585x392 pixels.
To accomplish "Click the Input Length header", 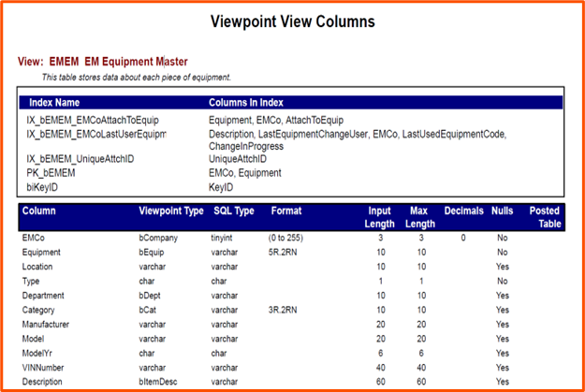I will click(x=379, y=217).
